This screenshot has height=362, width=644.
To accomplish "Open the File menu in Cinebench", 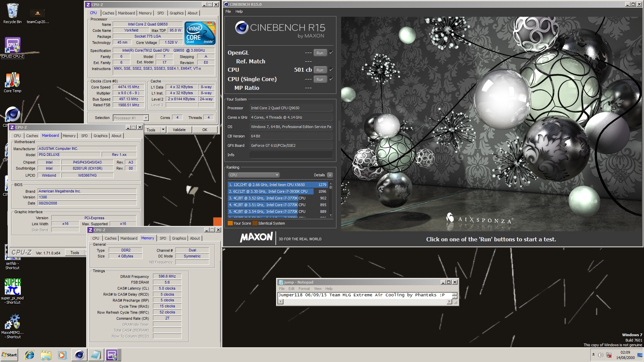I will click(x=228, y=11).
